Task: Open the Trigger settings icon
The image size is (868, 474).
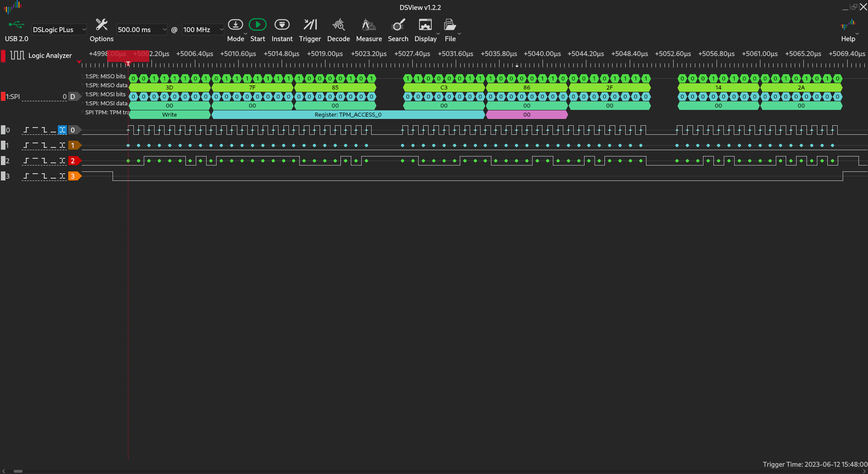Action: (310, 24)
